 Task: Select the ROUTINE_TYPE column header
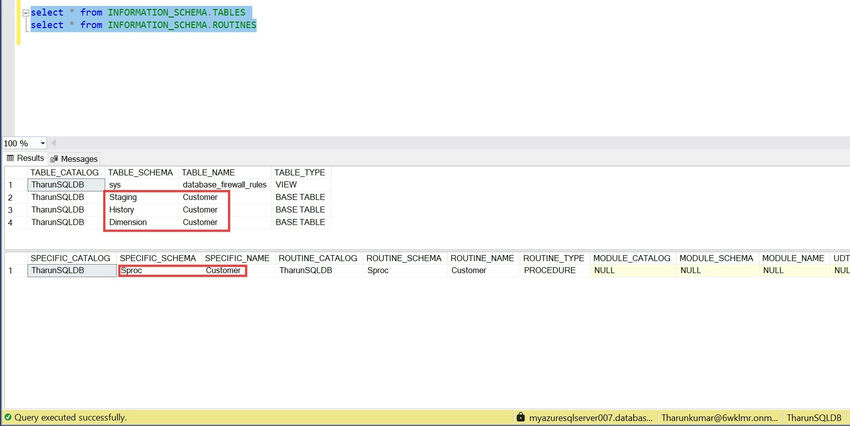[555, 258]
